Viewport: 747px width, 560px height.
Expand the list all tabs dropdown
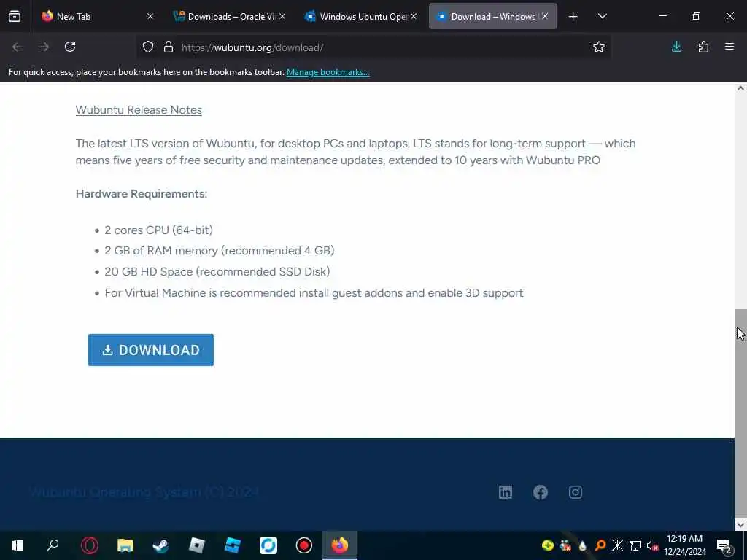602,16
